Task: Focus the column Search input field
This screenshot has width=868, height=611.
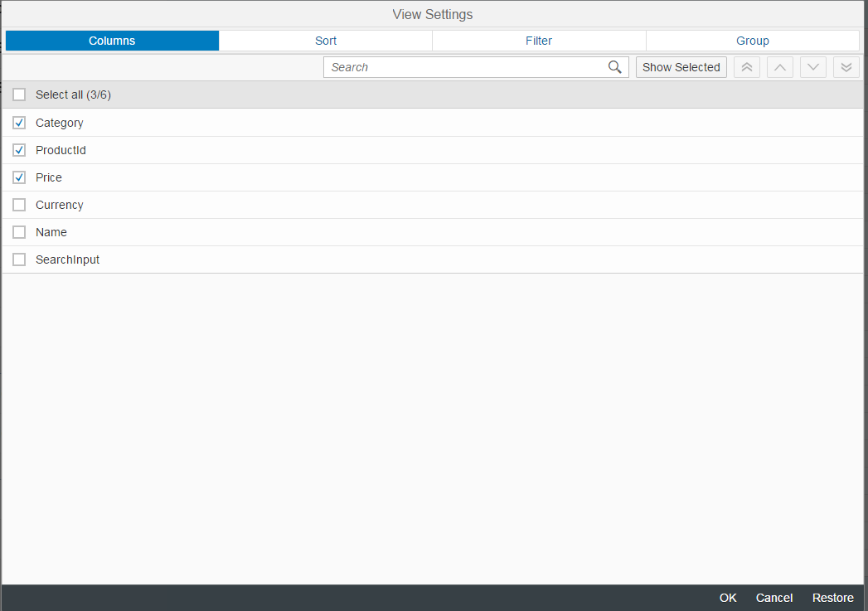Action: tap(464, 67)
